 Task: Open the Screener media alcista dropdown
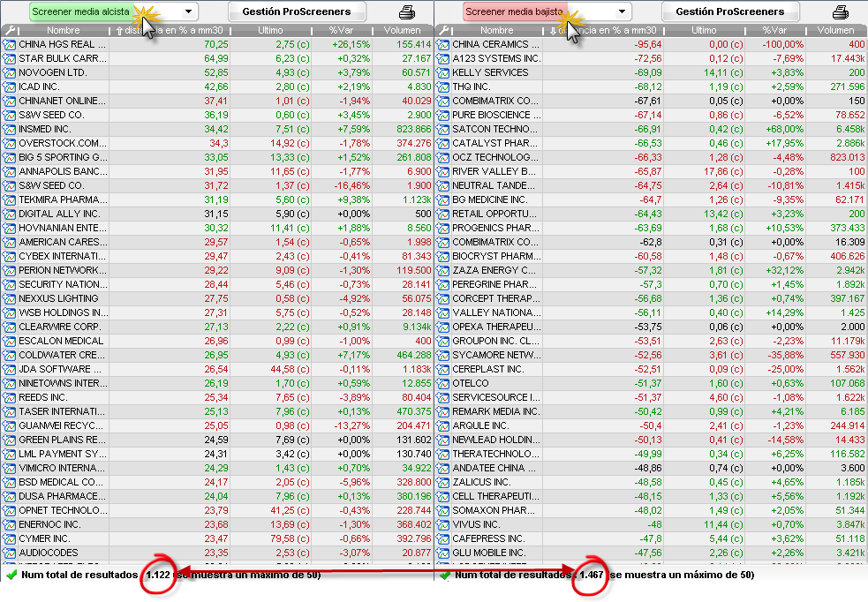(189, 11)
